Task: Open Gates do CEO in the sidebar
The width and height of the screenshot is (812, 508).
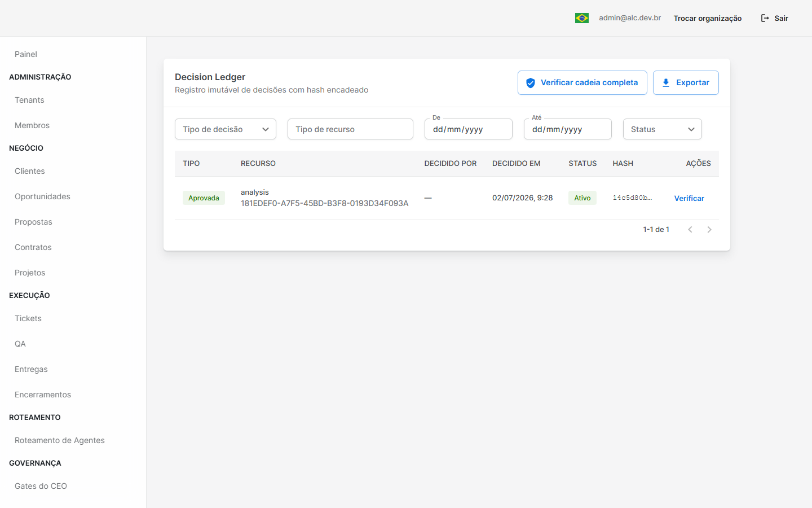Action: click(41, 486)
